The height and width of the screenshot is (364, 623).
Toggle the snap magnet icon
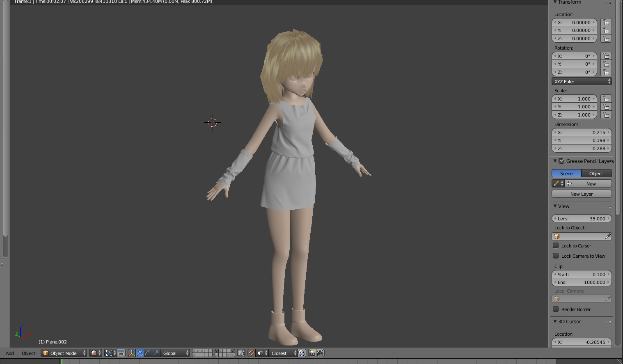pyautogui.click(x=252, y=353)
